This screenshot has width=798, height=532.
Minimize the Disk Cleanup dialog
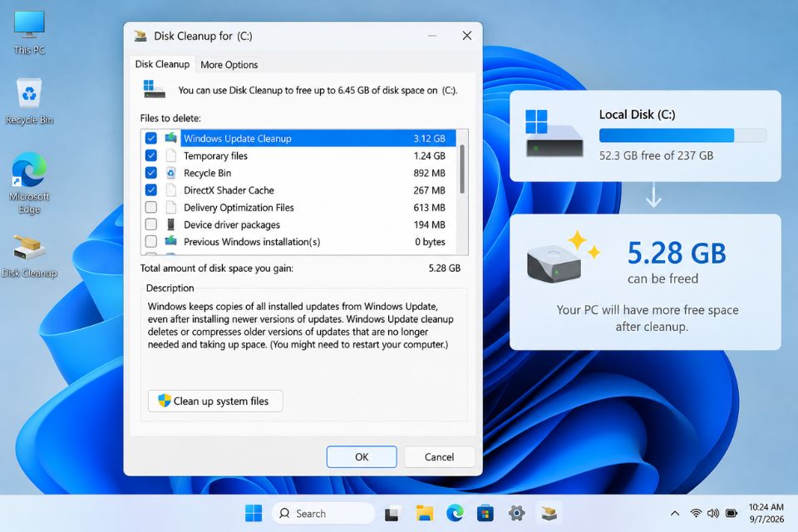pos(432,36)
